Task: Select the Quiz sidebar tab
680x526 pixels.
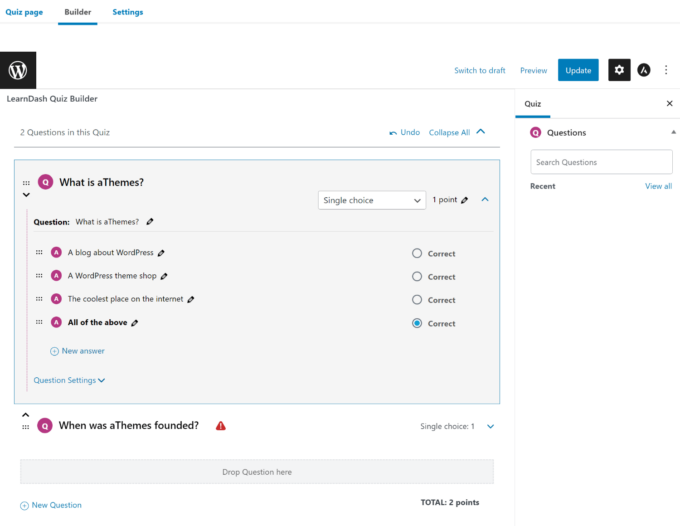Action: pos(533,104)
